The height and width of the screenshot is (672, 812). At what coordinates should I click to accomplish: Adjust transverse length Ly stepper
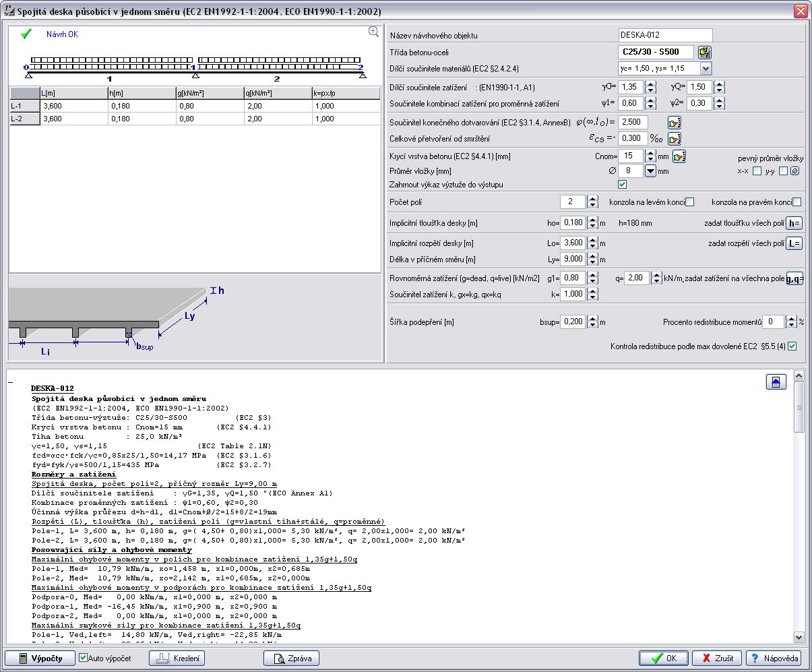tap(592, 259)
